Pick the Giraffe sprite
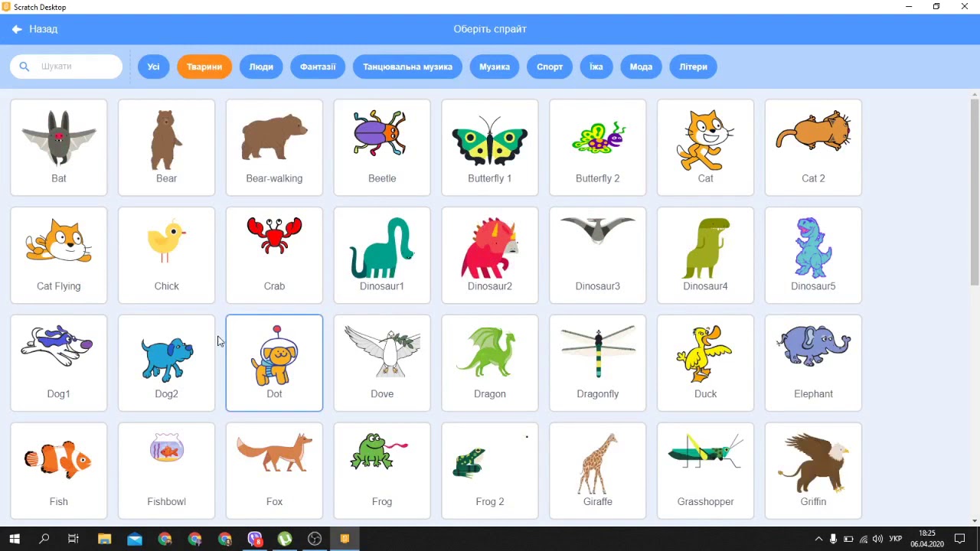980x551 pixels. coord(598,471)
